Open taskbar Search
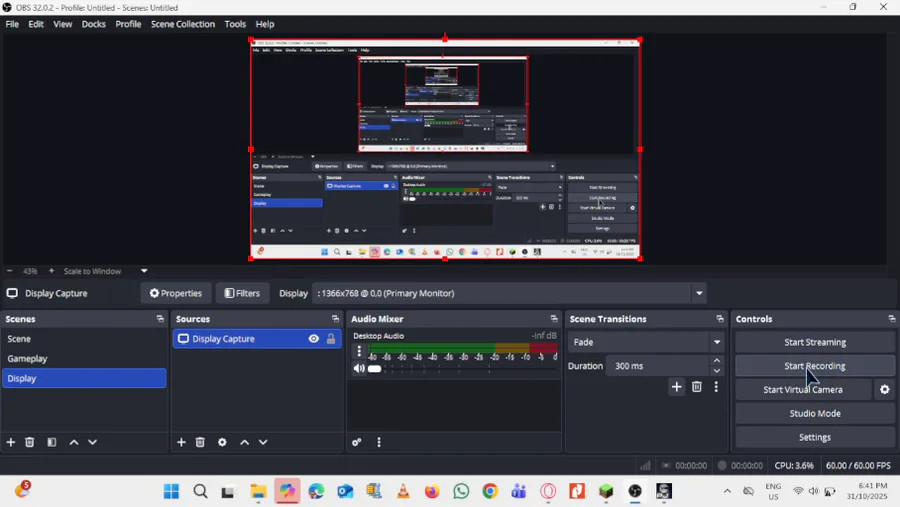Viewport: 900px width, 507px height. [200, 491]
